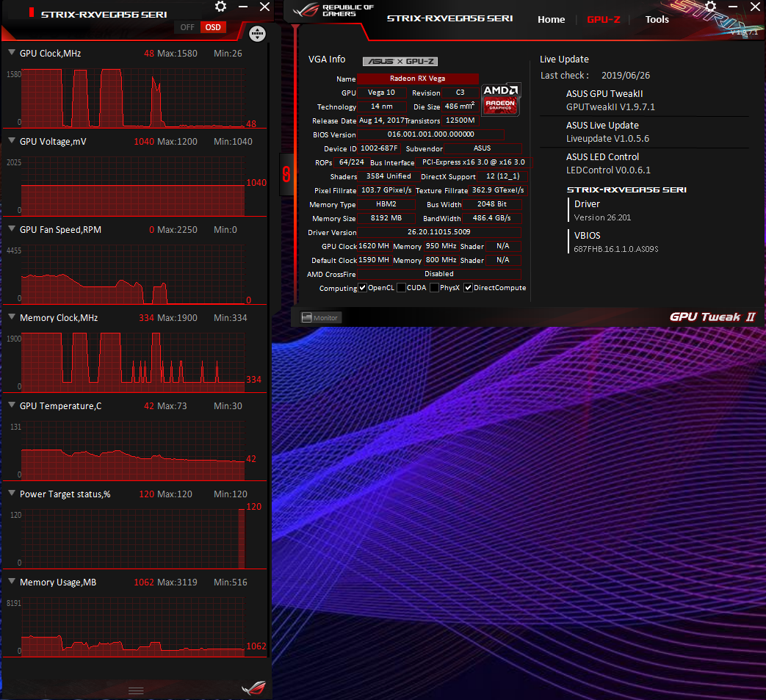Click the drag handle lines at monitor bottom
The height and width of the screenshot is (700, 766).
point(136,690)
